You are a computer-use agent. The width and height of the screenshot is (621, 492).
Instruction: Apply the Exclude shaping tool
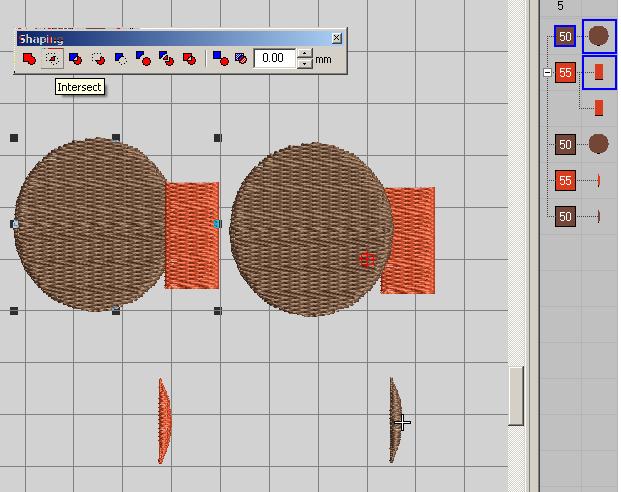(76, 59)
